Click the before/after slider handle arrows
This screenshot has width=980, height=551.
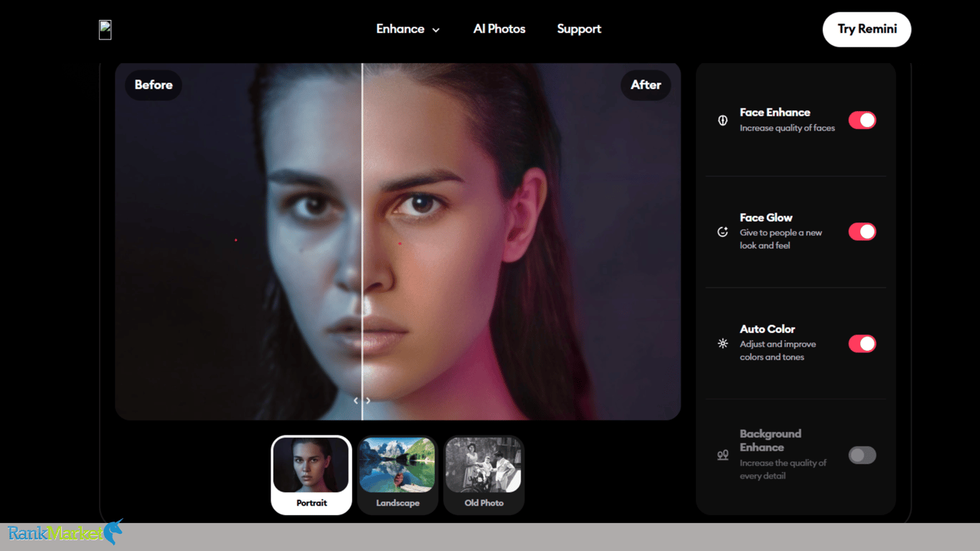(x=362, y=401)
